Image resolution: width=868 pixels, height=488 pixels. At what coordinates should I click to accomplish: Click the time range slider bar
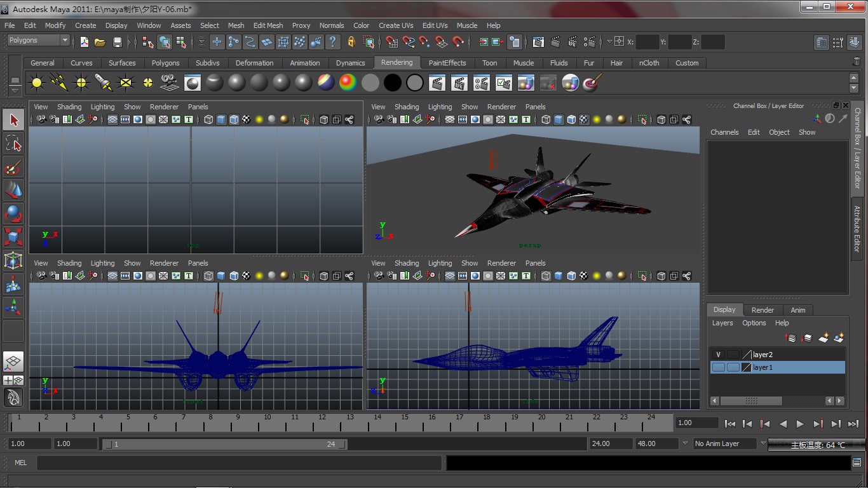point(224,444)
